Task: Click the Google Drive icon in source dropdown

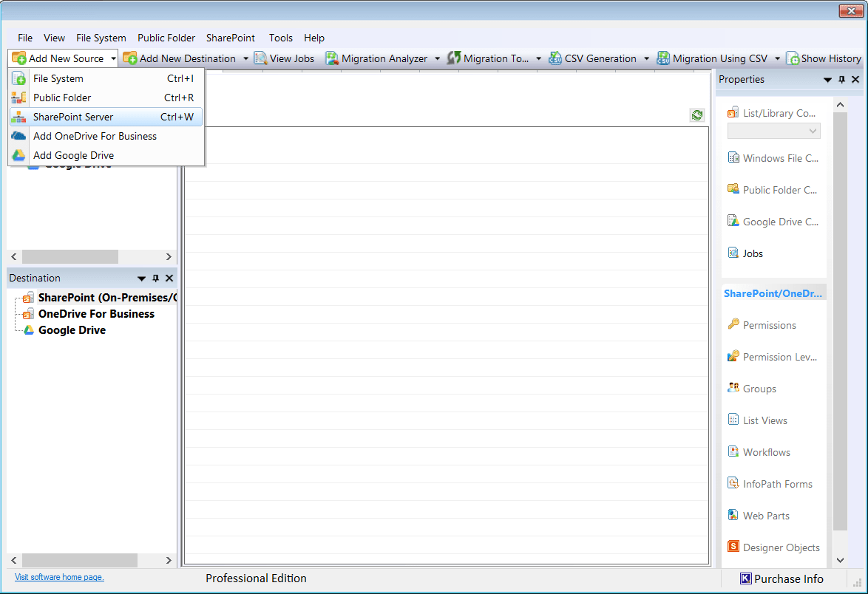Action: [x=18, y=155]
